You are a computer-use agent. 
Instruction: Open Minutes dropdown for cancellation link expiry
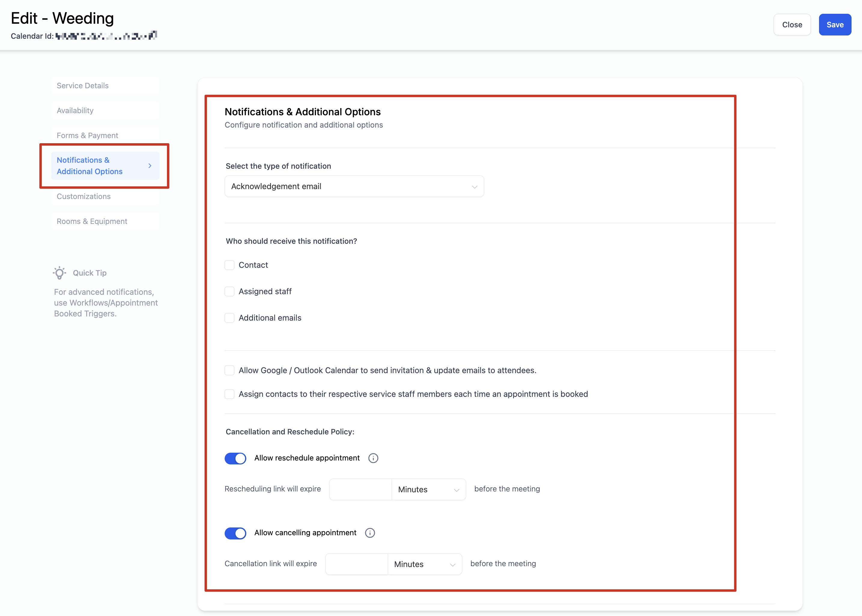425,564
